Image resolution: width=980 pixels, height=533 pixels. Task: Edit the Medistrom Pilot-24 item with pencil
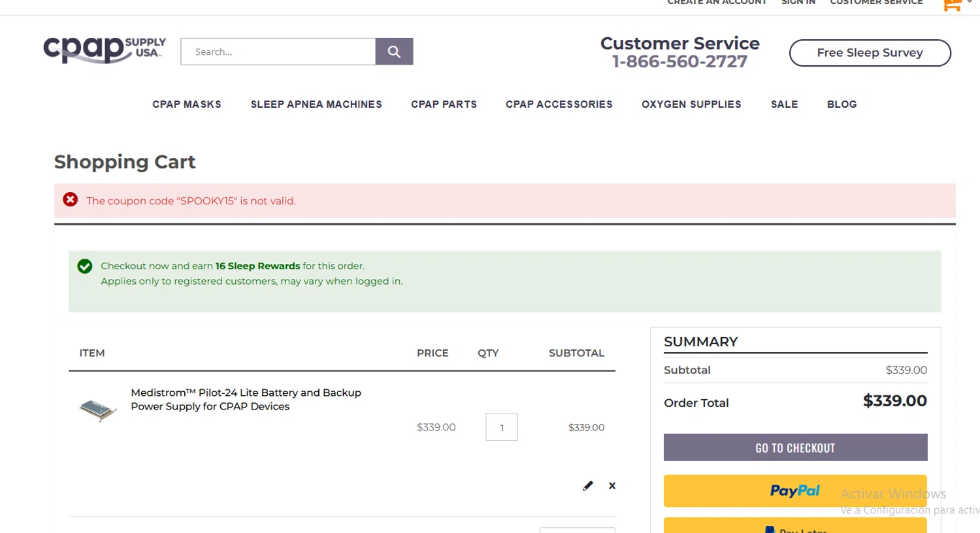pyautogui.click(x=588, y=485)
